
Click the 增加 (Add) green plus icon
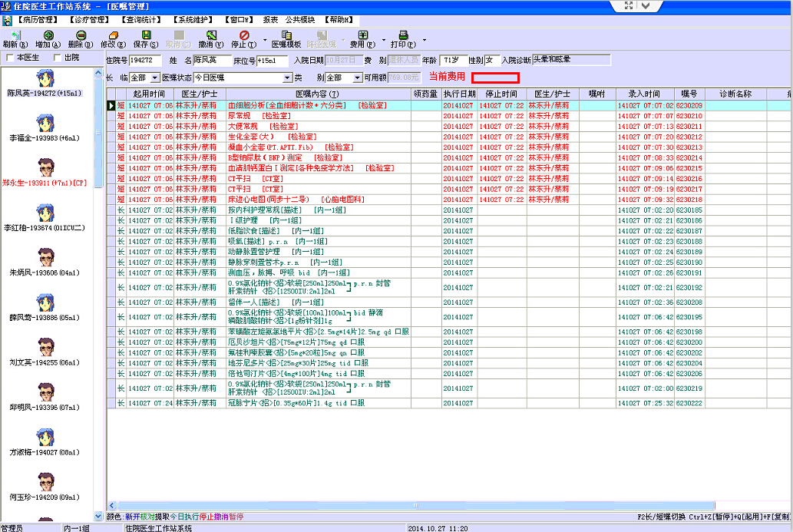48,35
